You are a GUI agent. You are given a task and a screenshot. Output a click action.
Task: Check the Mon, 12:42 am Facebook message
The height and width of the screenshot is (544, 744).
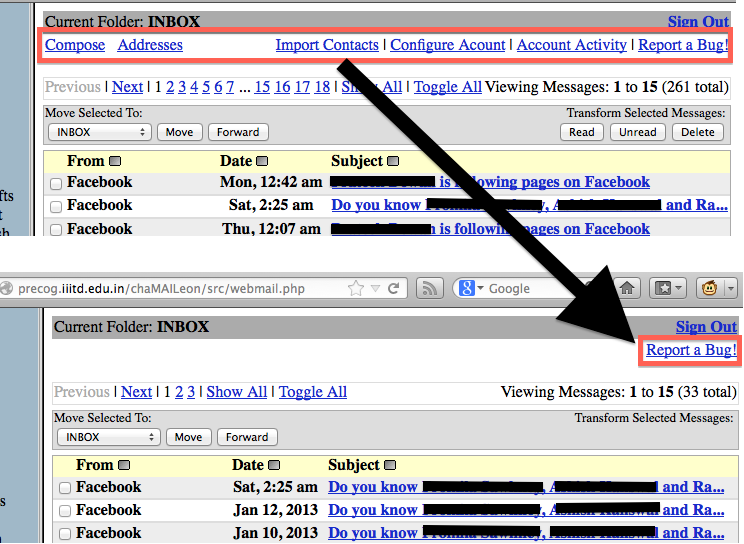pyautogui.click(x=56, y=183)
